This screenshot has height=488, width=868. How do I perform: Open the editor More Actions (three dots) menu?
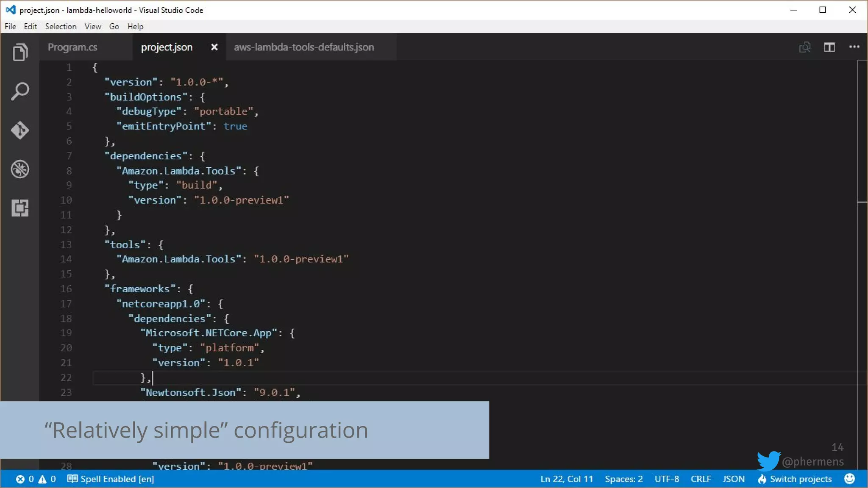point(854,47)
